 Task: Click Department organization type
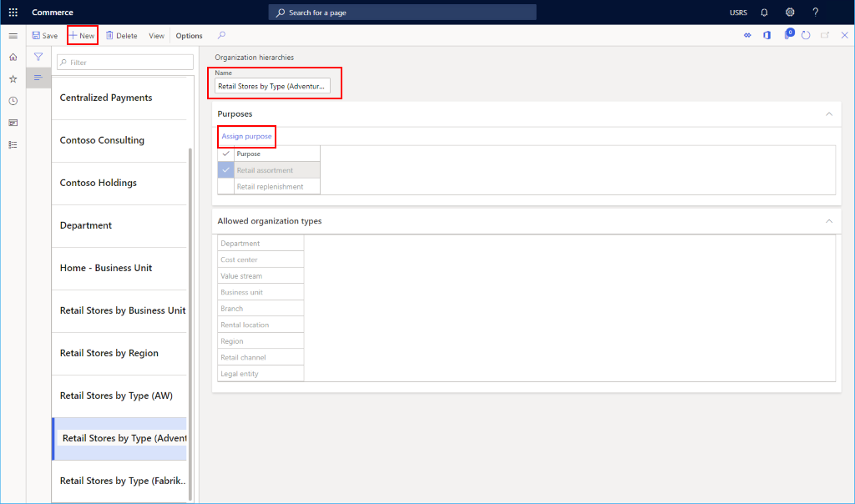[x=261, y=243]
